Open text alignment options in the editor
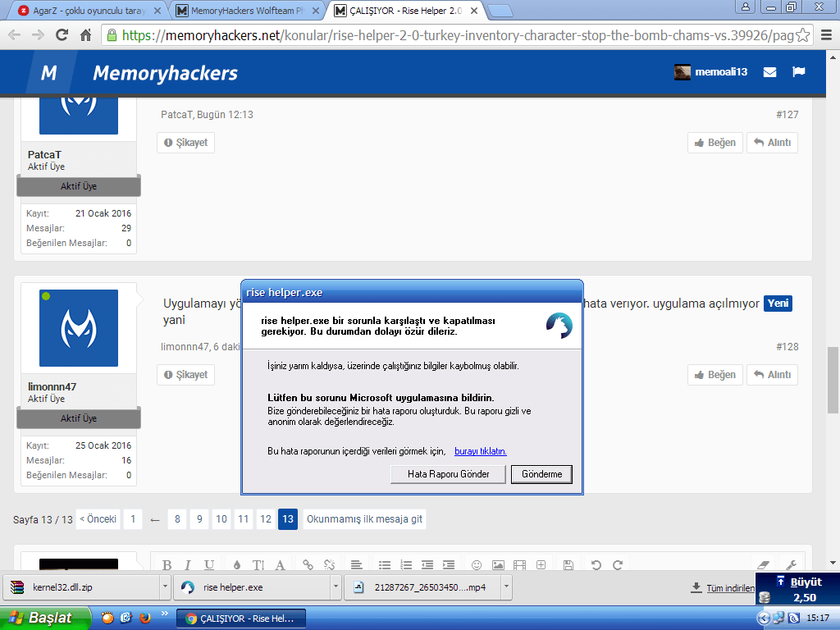This screenshot has height=630, width=840. click(356, 564)
